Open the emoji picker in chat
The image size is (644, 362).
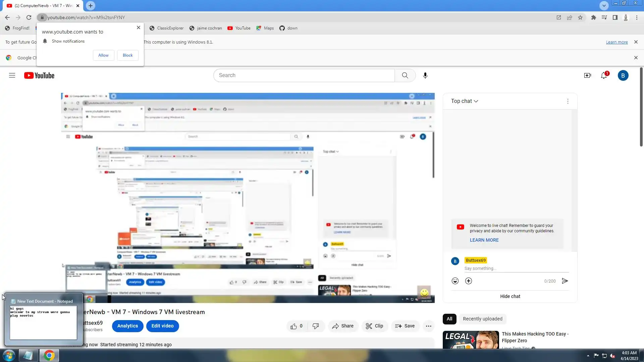tap(455, 281)
